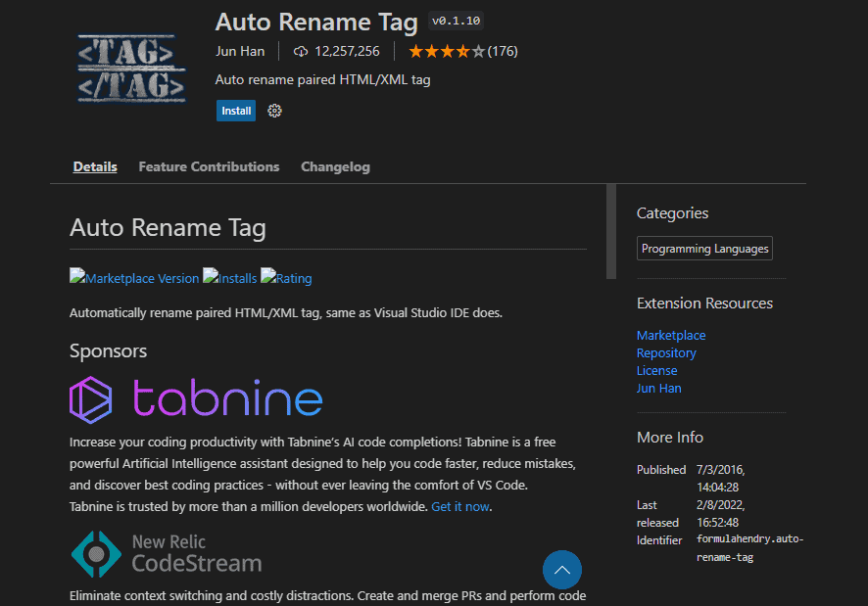This screenshot has width=868, height=606.
Task: Click the 'Automatically rename paired HTML/XML tag' sentence
Action: tap(286, 312)
